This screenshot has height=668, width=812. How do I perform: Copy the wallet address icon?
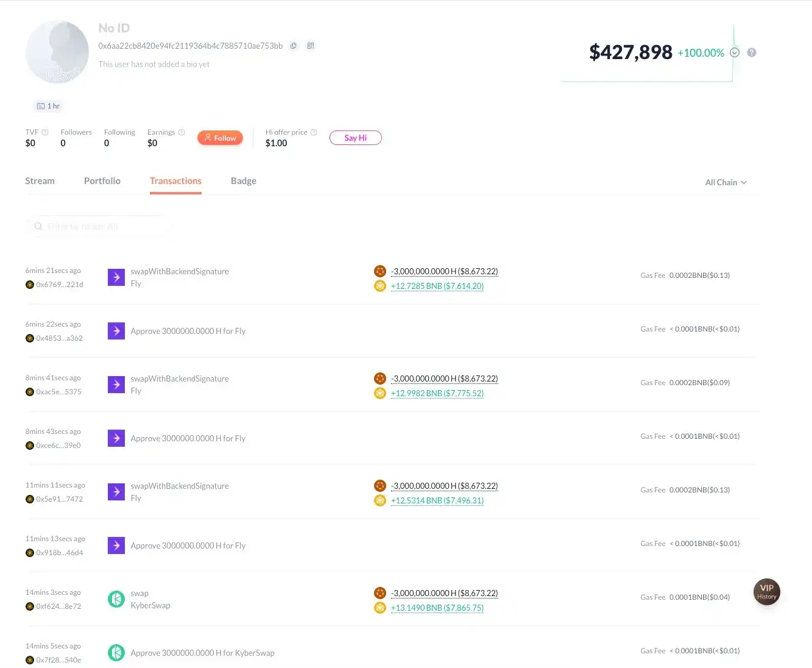point(294,46)
